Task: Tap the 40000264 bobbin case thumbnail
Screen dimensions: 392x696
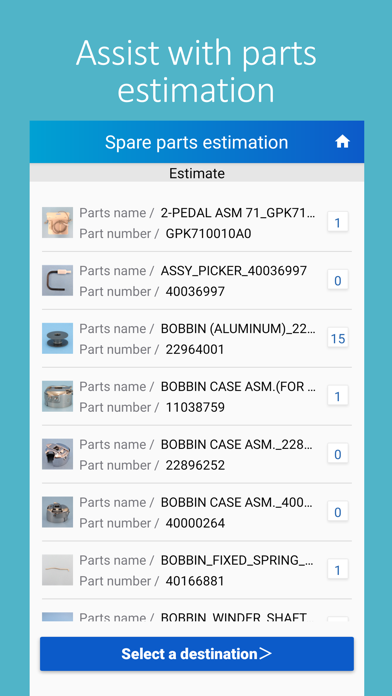Action: [x=58, y=512]
